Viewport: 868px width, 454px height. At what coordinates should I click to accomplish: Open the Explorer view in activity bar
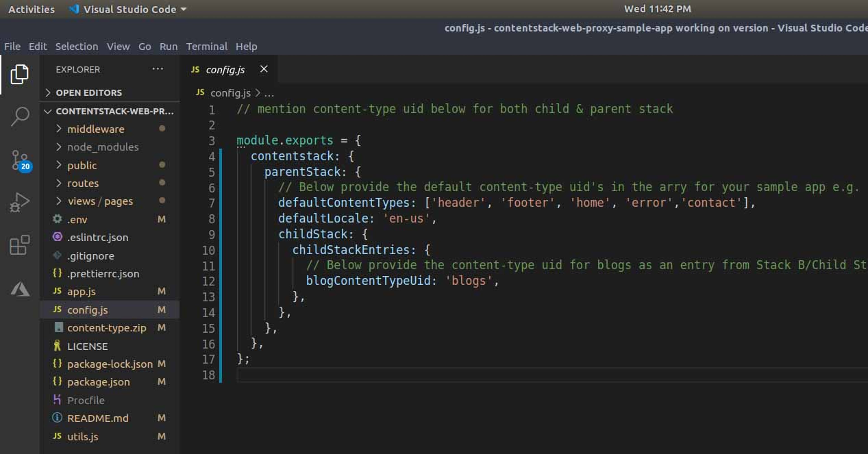[19, 74]
